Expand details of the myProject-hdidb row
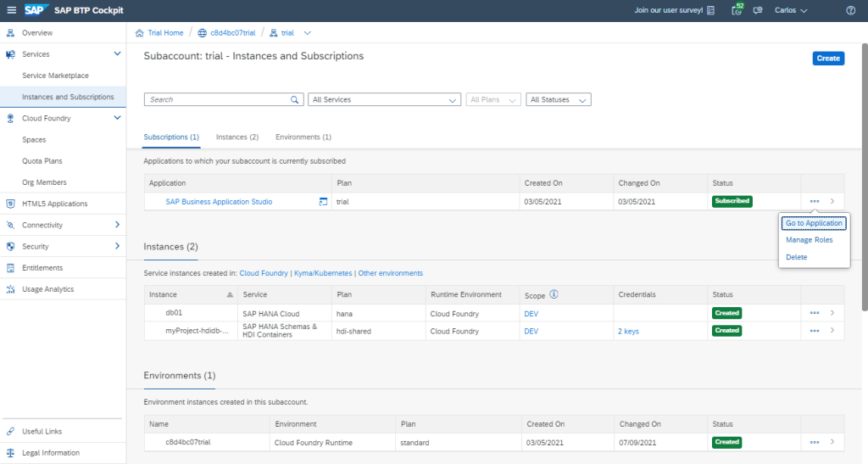The image size is (868, 464). 832,331
